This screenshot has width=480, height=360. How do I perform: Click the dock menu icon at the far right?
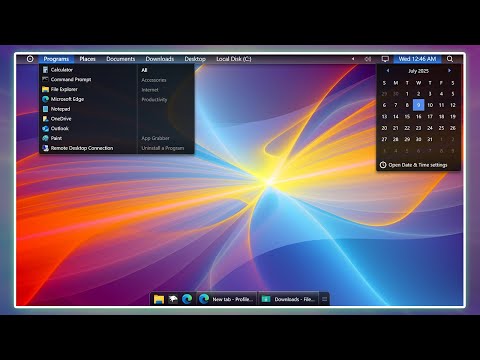point(324,299)
